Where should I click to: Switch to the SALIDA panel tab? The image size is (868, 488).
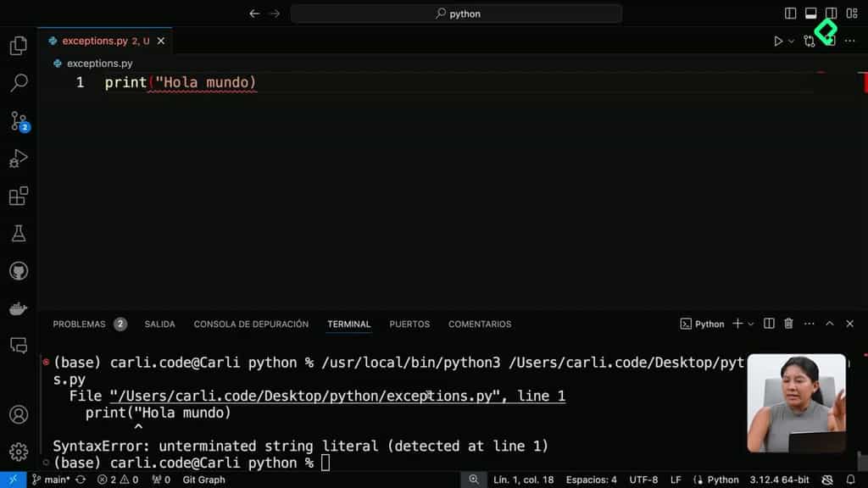click(159, 324)
